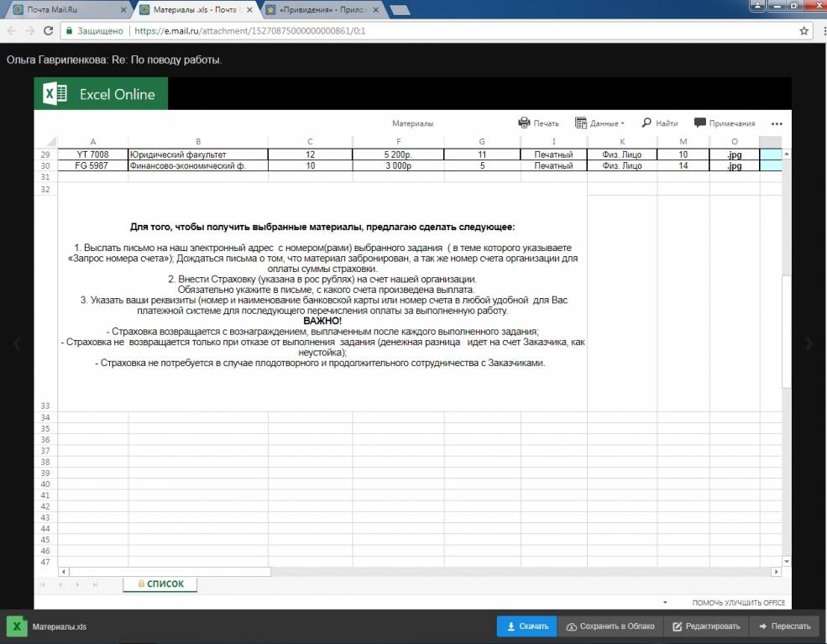Click the three-dots more options icon
Viewport: 827px width, 644px height.
[x=777, y=123]
